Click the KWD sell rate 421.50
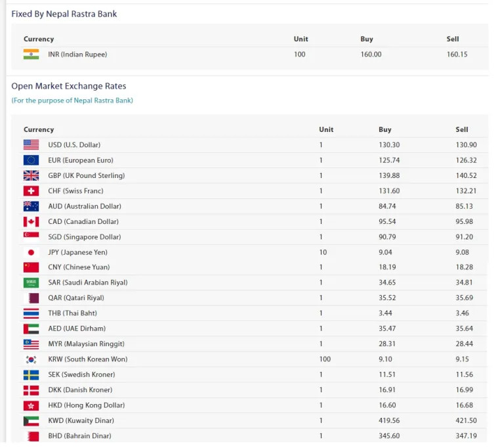504x448 pixels. 466,420
